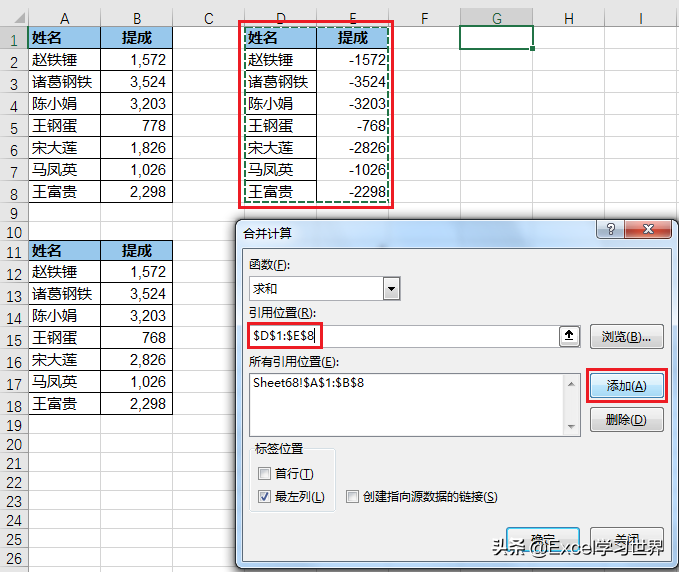Select Sheet68!$A$1:$B$8 in reference list
Viewport: 679px width, 572px height.
pos(308,383)
